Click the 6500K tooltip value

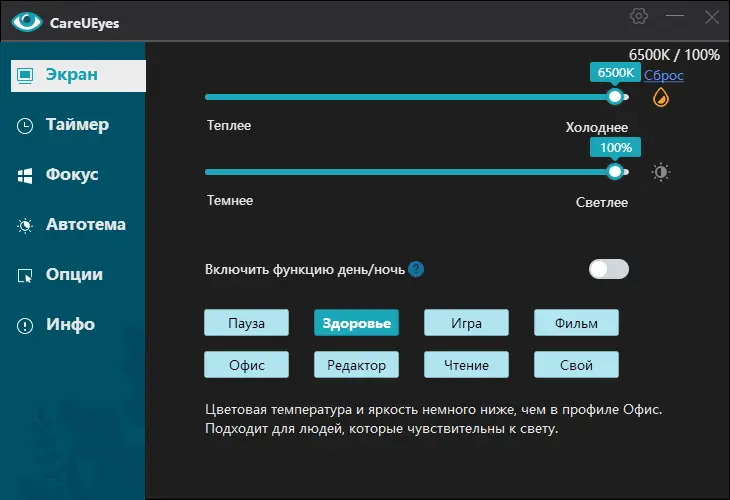[615, 73]
